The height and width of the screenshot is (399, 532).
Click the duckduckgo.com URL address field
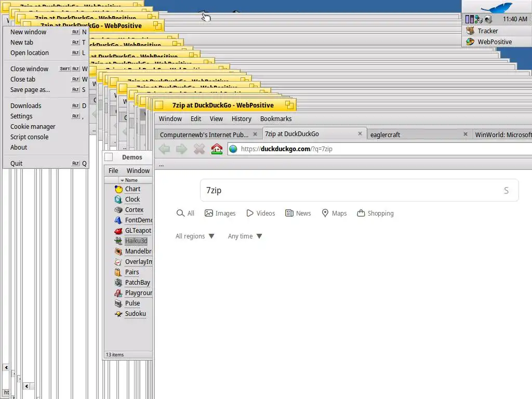tap(380, 149)
